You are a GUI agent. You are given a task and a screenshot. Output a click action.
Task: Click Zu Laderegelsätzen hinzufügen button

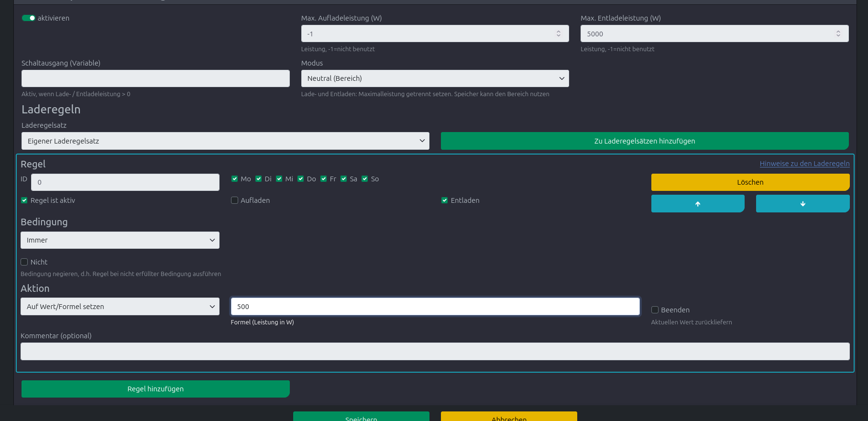tap(644, 141)
